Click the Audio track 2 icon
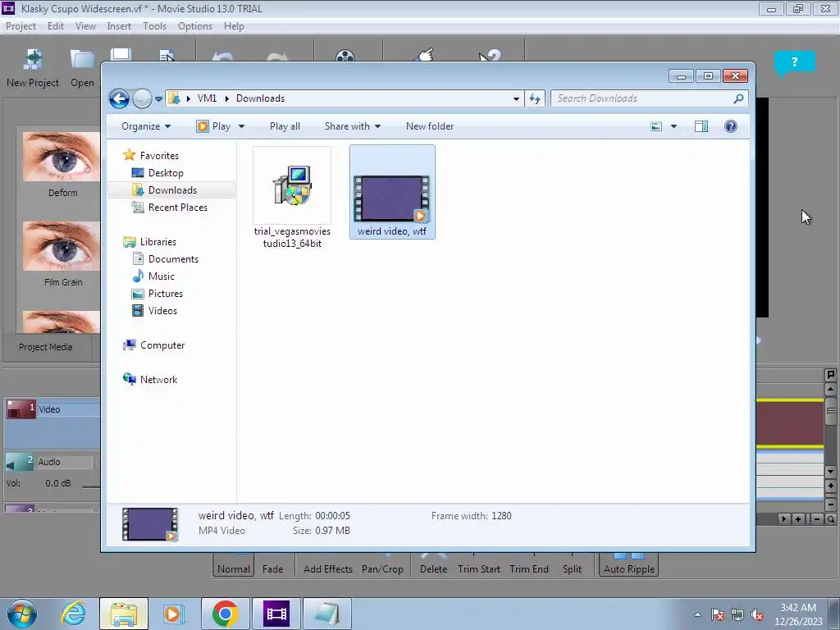The image size is (840, 630). pyautogui.click(x=20, y=462)
